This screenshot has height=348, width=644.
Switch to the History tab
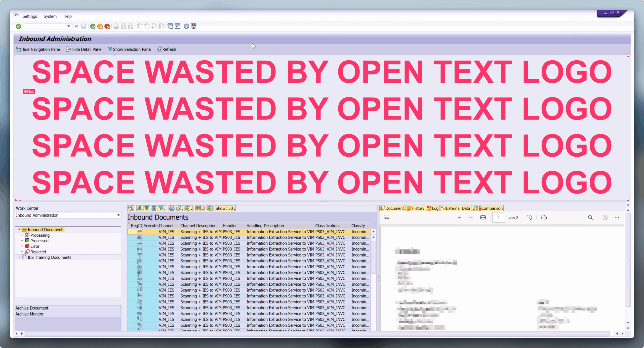[x=415, y=208]
